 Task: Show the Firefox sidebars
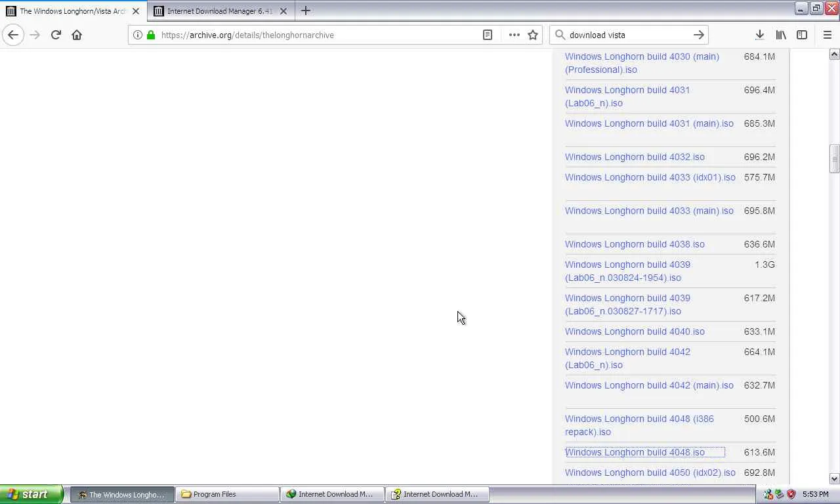click(802, 35)
